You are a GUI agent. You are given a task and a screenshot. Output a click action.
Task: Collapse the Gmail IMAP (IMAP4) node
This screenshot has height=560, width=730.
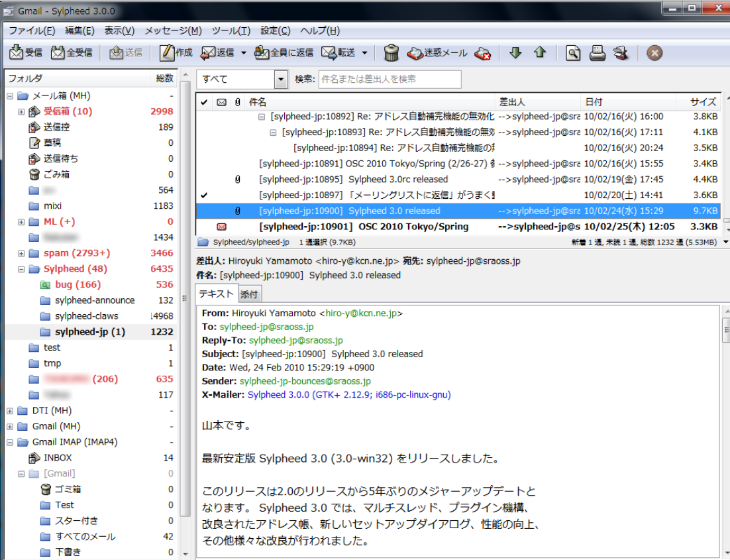[10, 443]
